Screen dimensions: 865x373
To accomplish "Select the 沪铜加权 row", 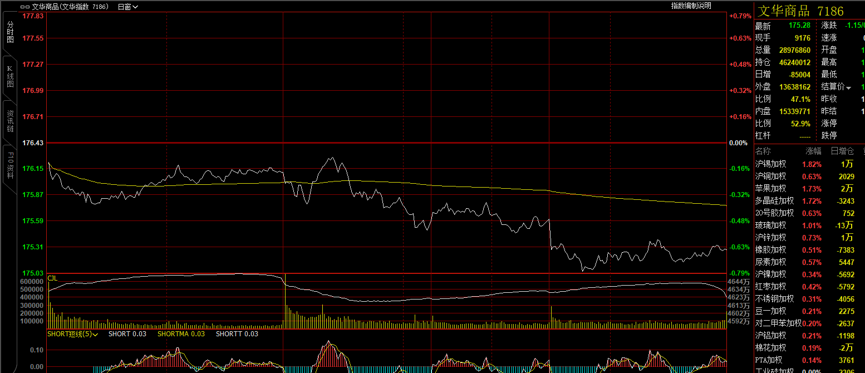I will pyautogui.click(x=809, y=176).
